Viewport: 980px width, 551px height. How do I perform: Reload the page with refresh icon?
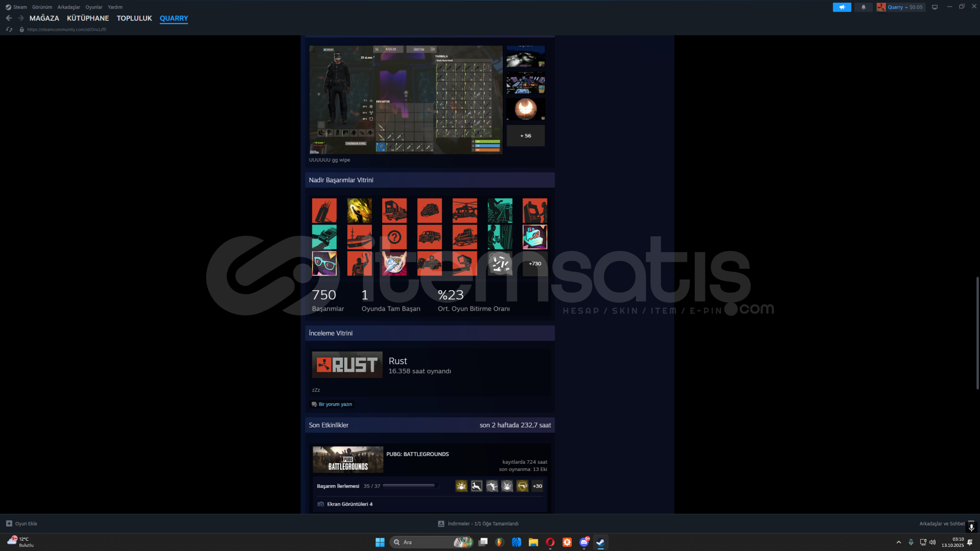click(9, 30)
